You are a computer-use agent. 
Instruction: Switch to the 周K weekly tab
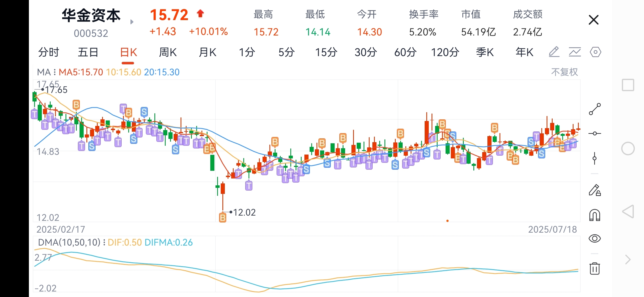(168, 52)
